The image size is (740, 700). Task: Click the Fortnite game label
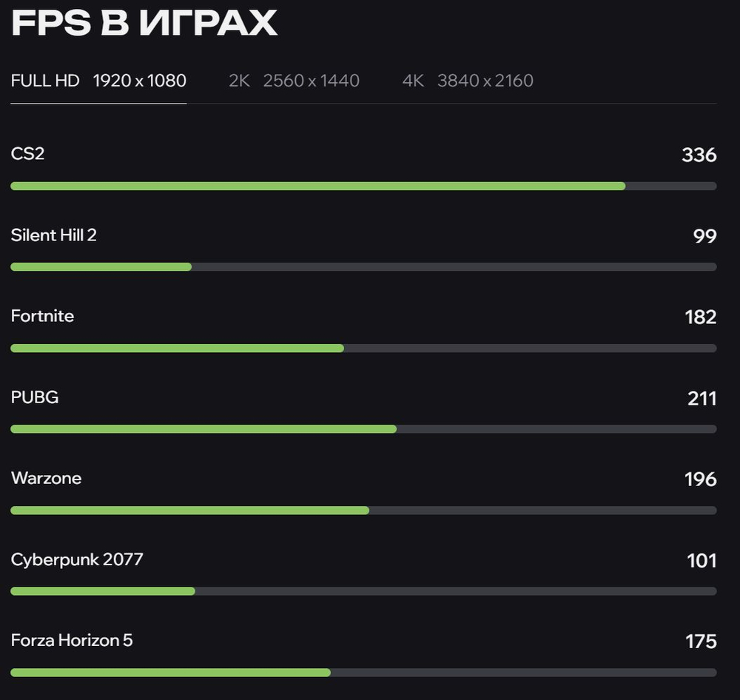point(42,316)
